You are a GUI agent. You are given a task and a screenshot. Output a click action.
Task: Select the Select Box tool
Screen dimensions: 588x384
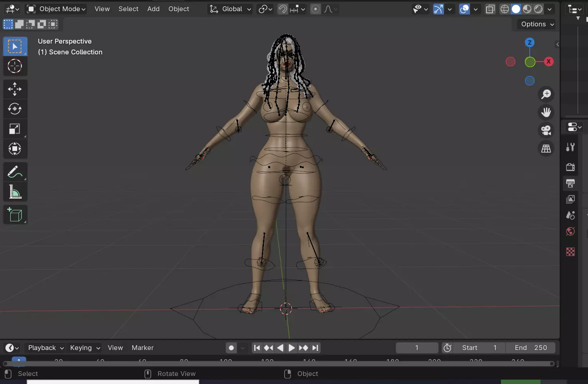(15, 46)
